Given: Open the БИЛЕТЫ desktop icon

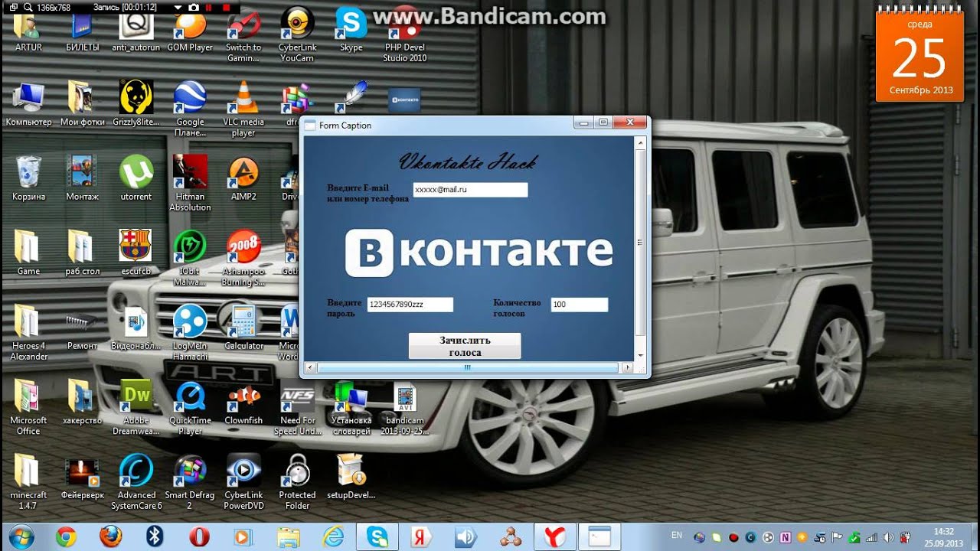Looking at the screenshot, I should pyautogui.click(x=83, y=31).
